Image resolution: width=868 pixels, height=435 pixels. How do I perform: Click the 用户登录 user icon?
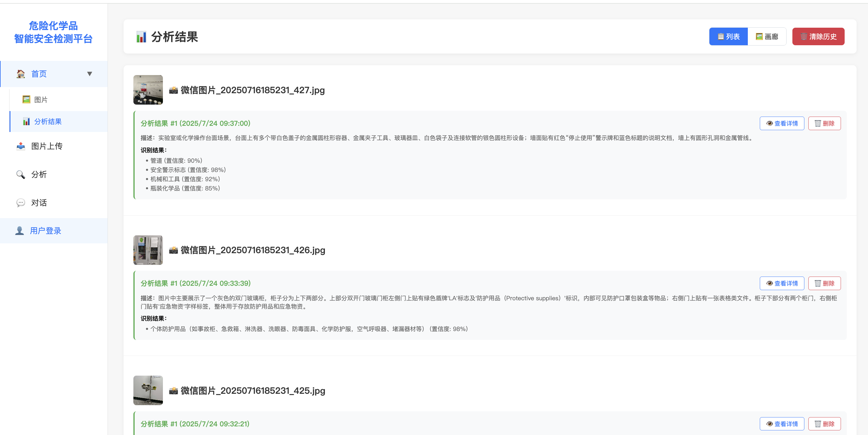coord(20,231)
